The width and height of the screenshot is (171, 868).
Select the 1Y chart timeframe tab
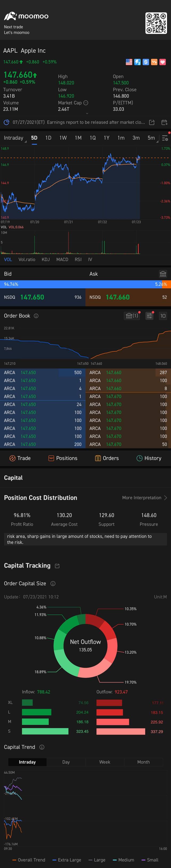tap(107, 138)
